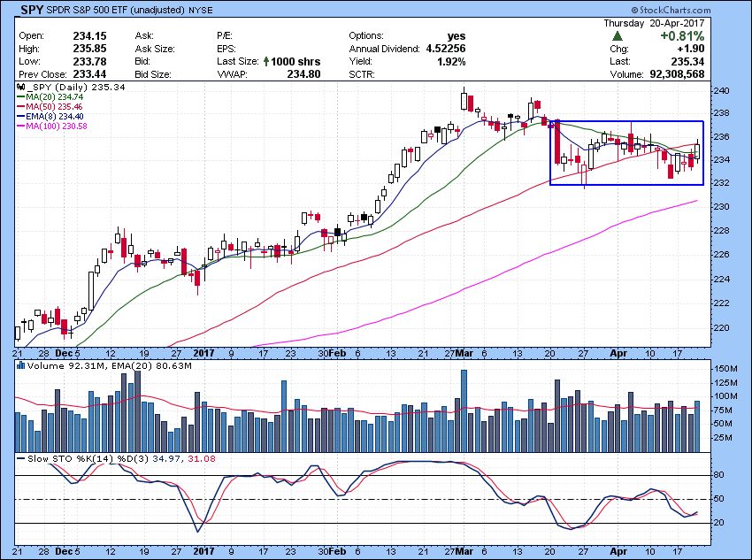Click the P/E label
Viewport: 752px width, 560px height.
pos(225,36)
